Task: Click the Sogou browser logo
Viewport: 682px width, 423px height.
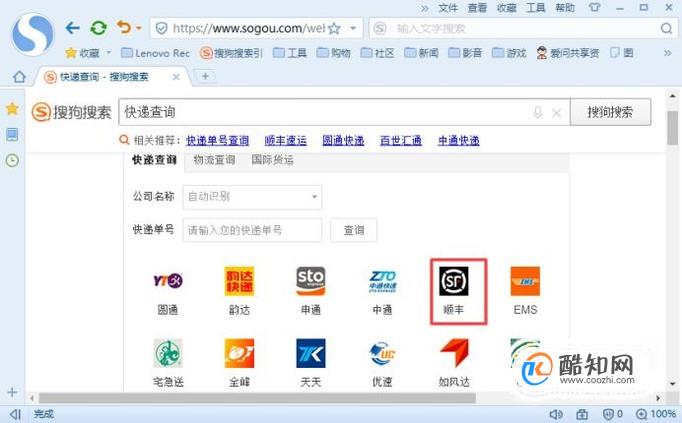Action: point(33,34)
